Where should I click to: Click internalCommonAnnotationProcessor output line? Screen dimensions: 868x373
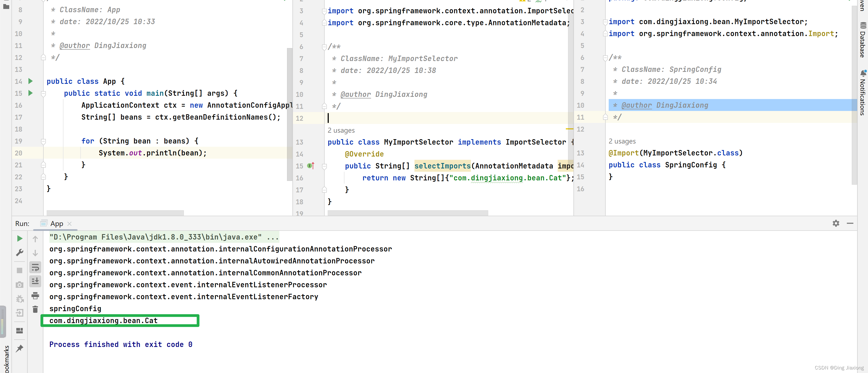click(x=205, y=273)
